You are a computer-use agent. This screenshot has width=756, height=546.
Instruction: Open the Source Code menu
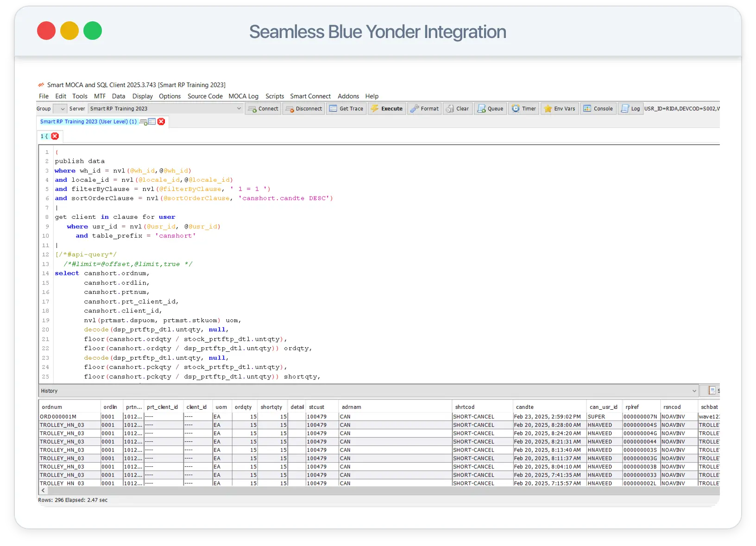205,96
